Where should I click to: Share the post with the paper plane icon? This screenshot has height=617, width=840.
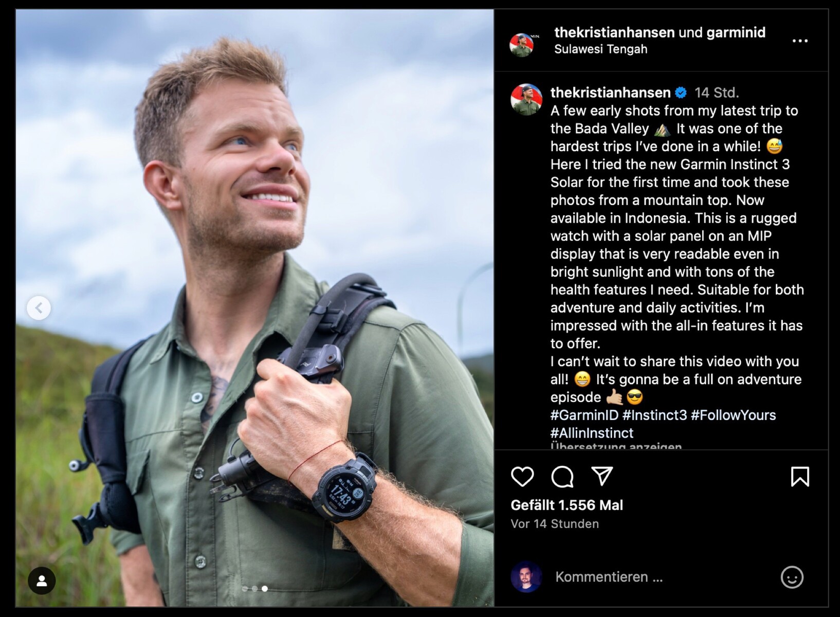[x=602, y=477]
